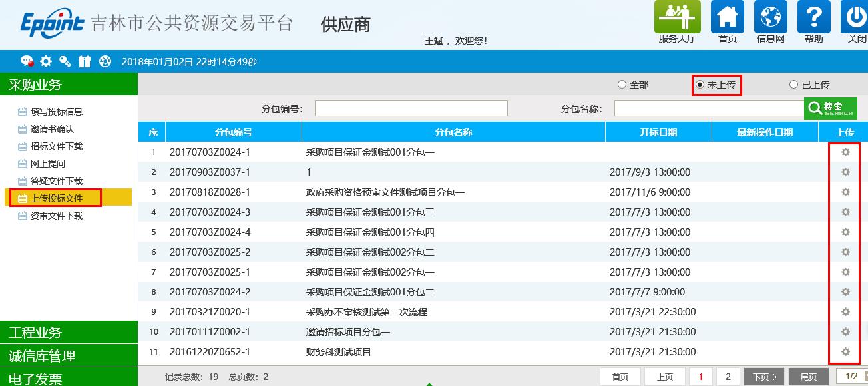The width and height of the screenshot is (868, 386).
Task: Click the gear icon to upload for 财务科测试项目
Action: [x=845, y=351]
